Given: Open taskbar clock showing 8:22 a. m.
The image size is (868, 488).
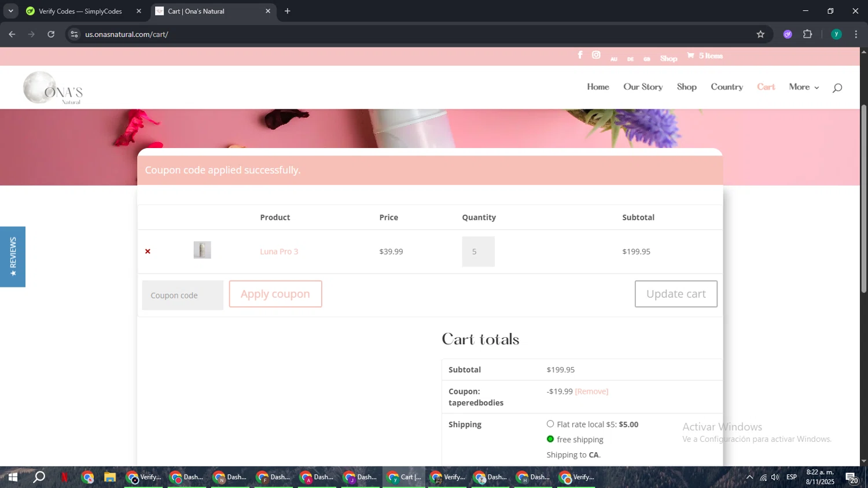Looking at the screenshot, I should coord(820,477).
